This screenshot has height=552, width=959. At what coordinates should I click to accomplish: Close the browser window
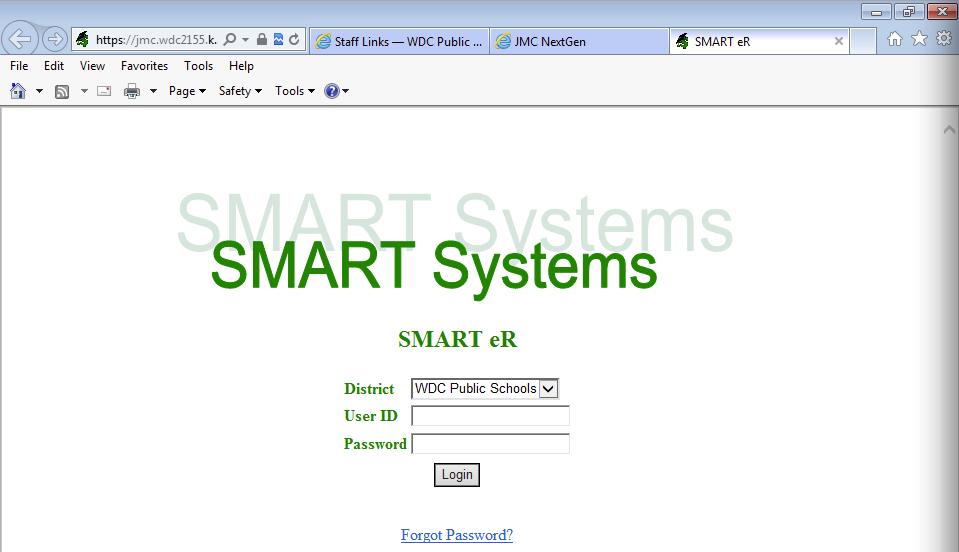942,12
